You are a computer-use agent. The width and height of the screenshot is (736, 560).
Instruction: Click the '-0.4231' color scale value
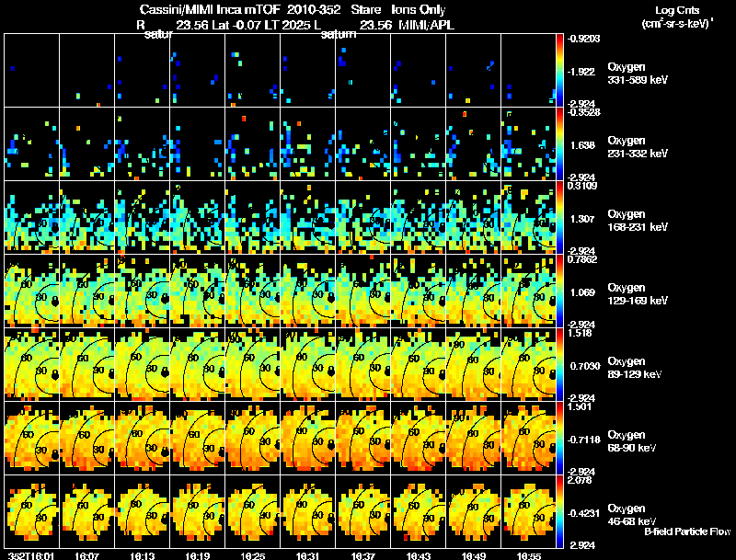pyautogui.click(x=583, y=514)
